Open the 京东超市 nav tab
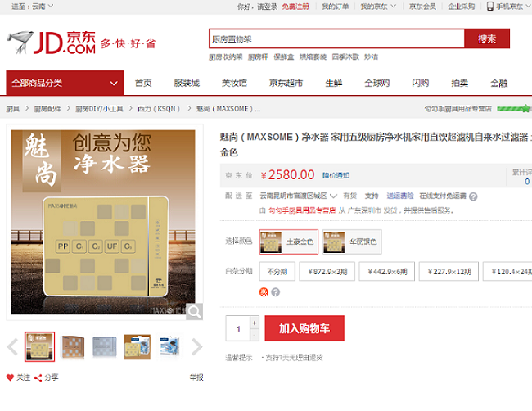The width and height of the screenshot is (532, 411). 286,83
